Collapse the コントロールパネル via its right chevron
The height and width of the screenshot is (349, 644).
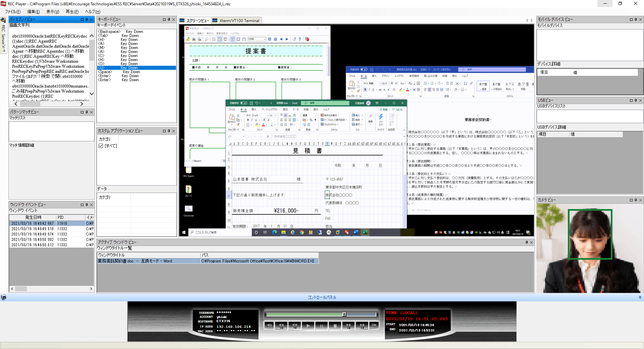[640, 297]
